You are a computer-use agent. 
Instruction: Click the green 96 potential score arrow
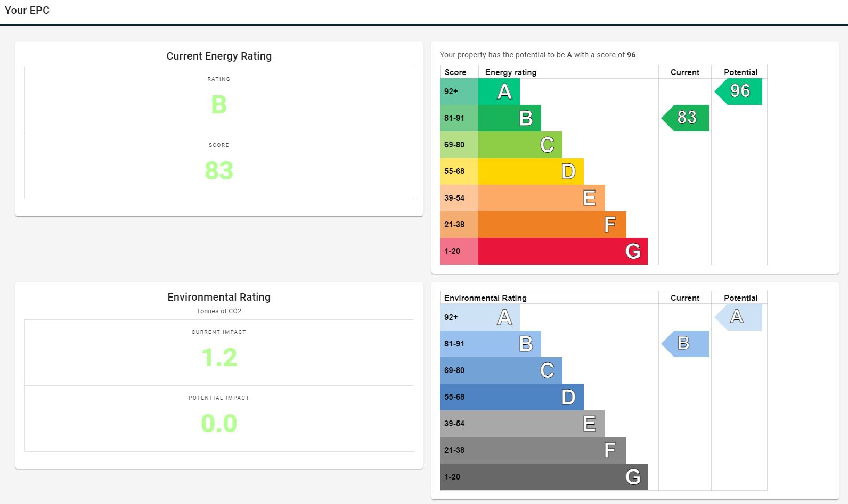(x=739, y=91)
